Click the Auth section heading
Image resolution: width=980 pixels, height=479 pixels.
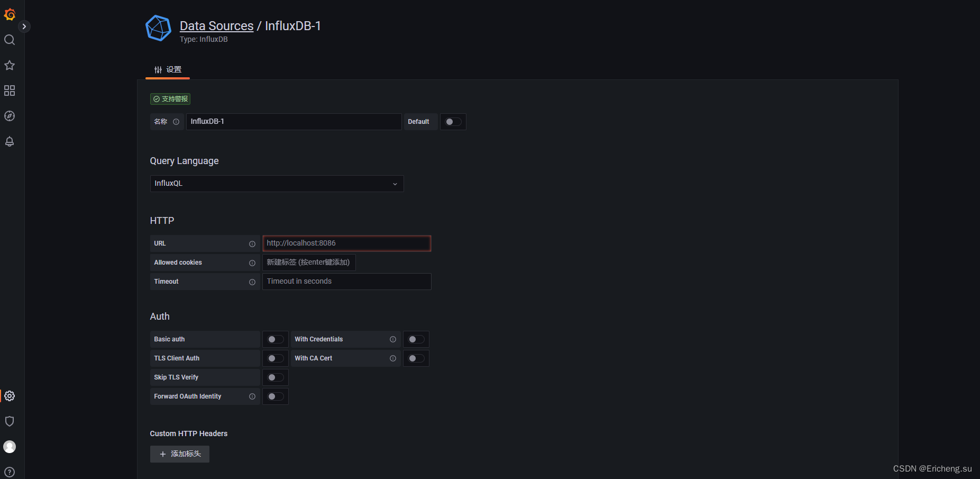pos(160,317)
